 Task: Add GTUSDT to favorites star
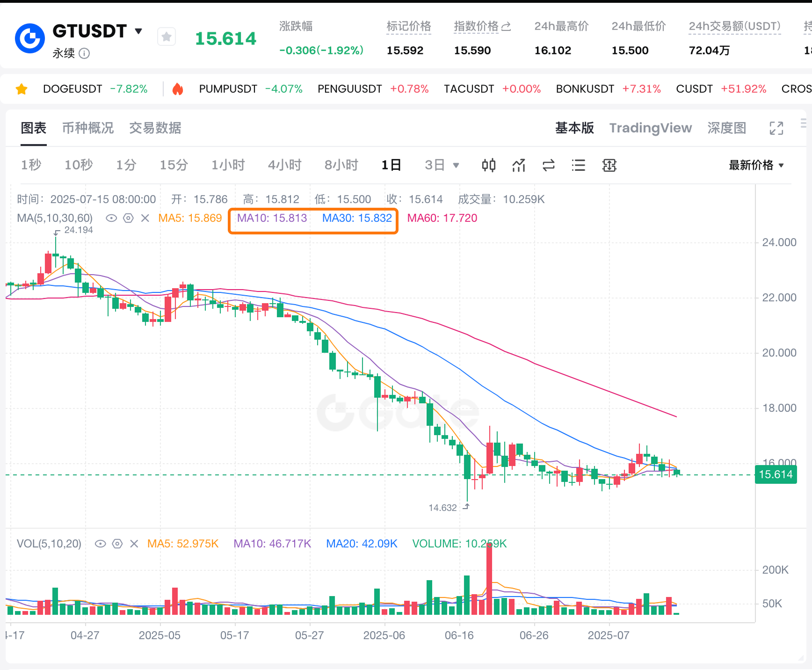click(x=167, y=36)
